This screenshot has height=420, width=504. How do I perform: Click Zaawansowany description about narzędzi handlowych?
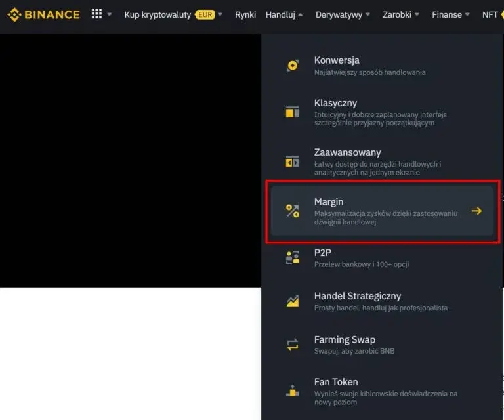[378, 168]
